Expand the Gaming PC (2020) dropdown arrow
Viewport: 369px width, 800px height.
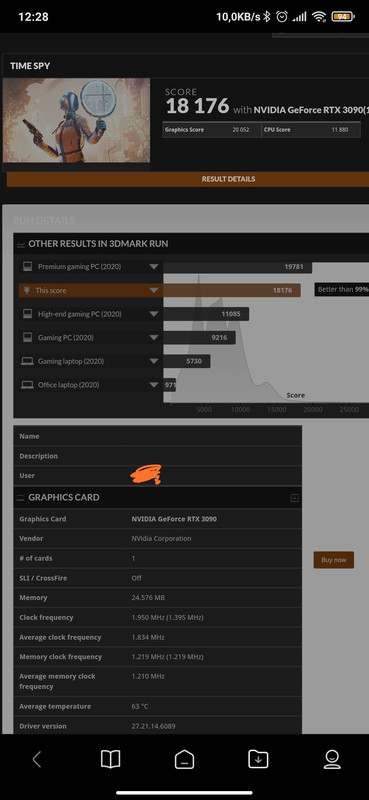click(154, 338)
